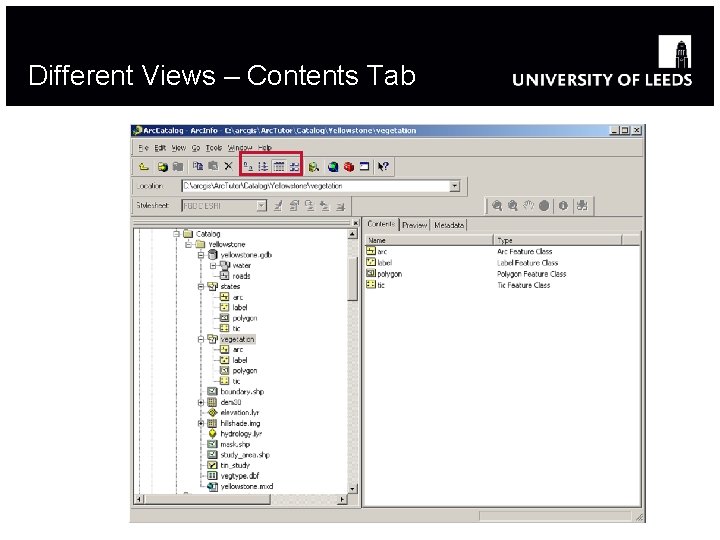Image resolution: width=720 pixels, height=540 pixels.
Task: Click the Delete X toolbar icon
Action: (x=228, y=166)
